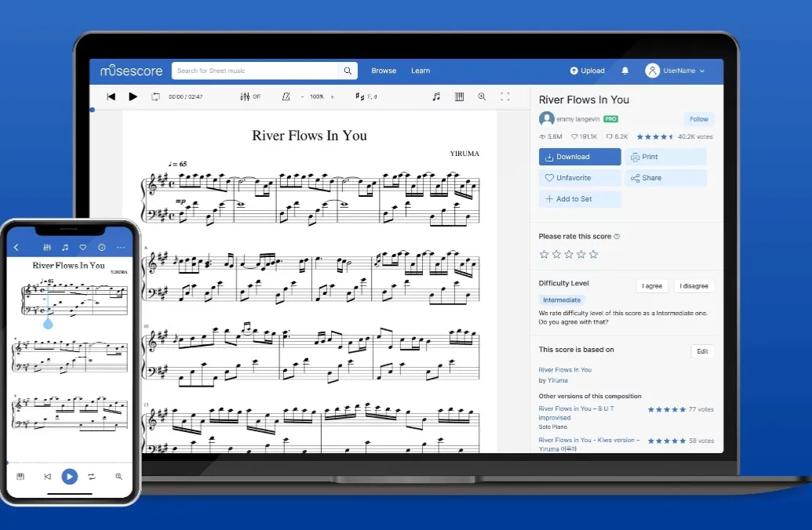Click Unfavorite button
This screenshot has height=530, width=812.
(x=580, y=178)
